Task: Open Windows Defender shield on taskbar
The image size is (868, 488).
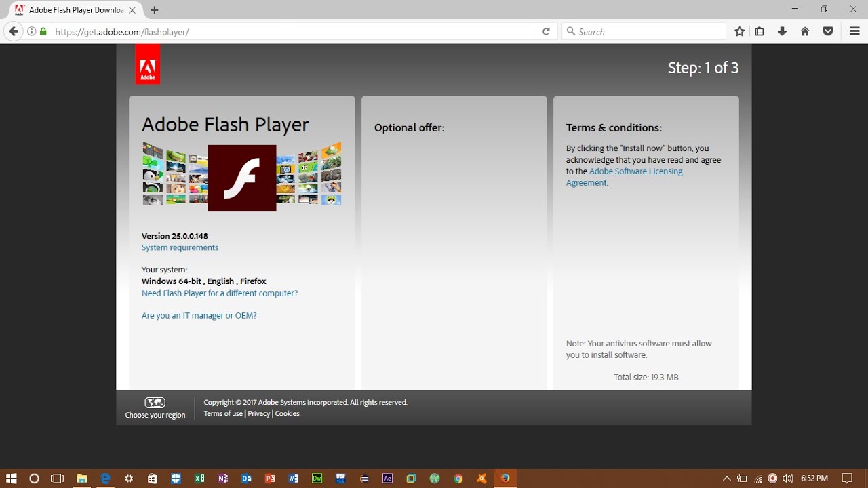Action: click(176, 478)
